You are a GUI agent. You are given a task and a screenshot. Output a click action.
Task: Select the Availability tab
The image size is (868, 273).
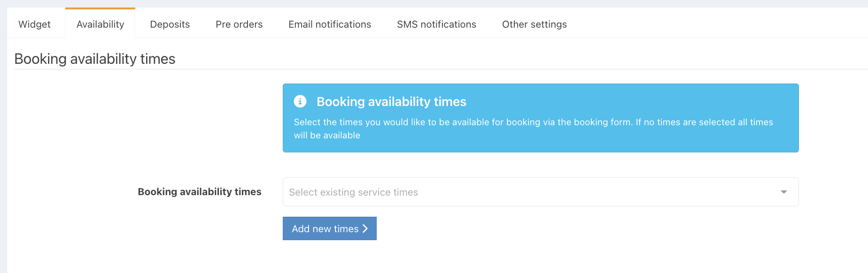(100, 24)
